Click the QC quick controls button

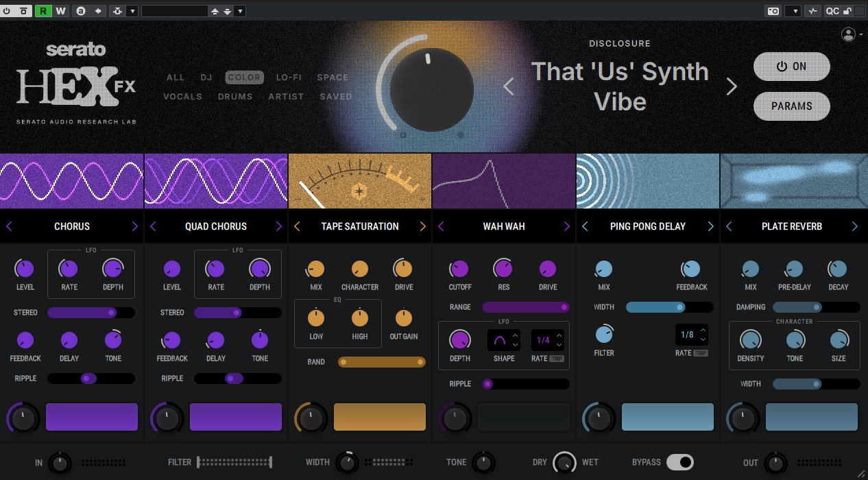pyautogui.click(x=832, y=11)
